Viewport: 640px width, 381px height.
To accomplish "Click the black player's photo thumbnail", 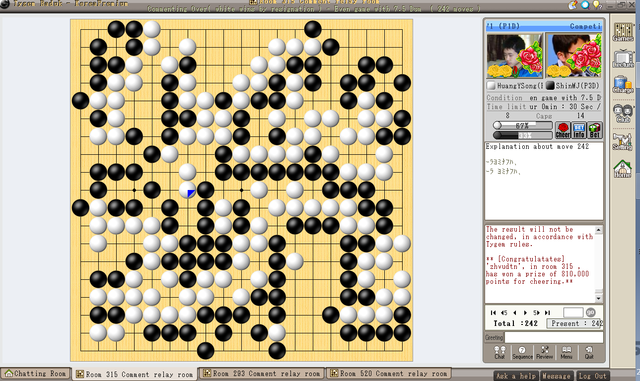I will (573, 56).
